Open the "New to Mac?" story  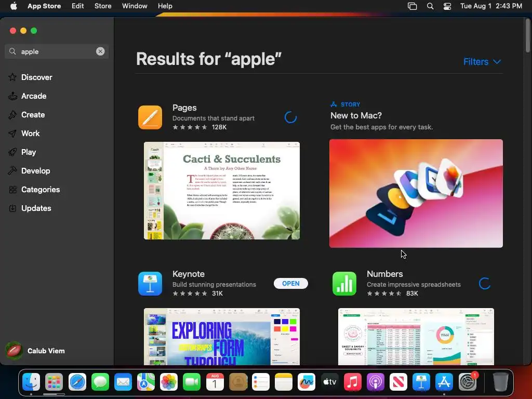356,115
